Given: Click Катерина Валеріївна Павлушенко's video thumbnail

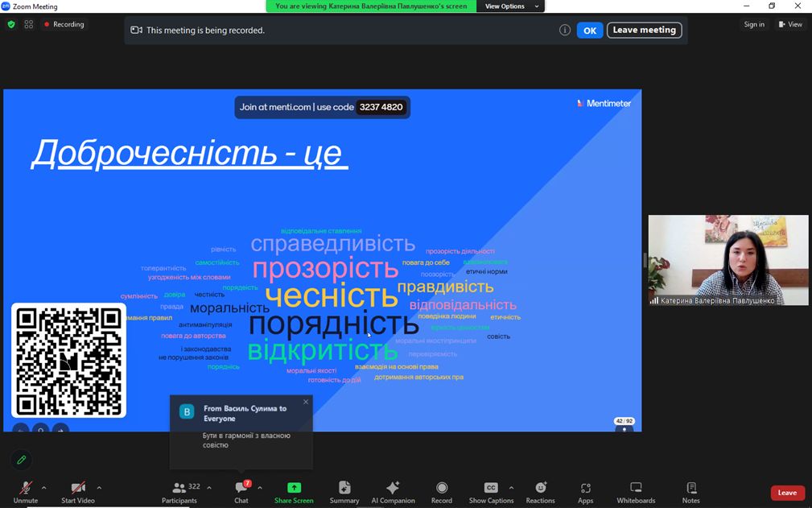Looking at the screenshot, I should [x=728, y=260].
